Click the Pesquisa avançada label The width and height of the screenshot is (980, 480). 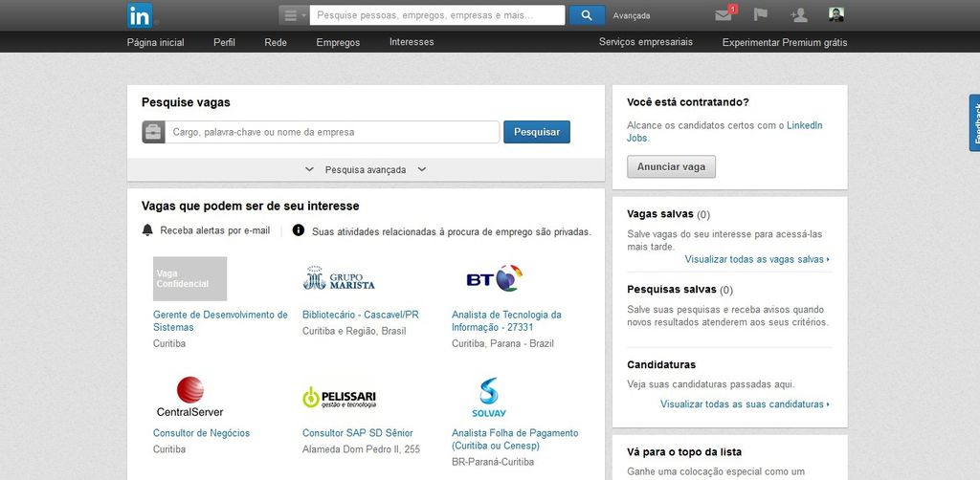pos(366,170)
